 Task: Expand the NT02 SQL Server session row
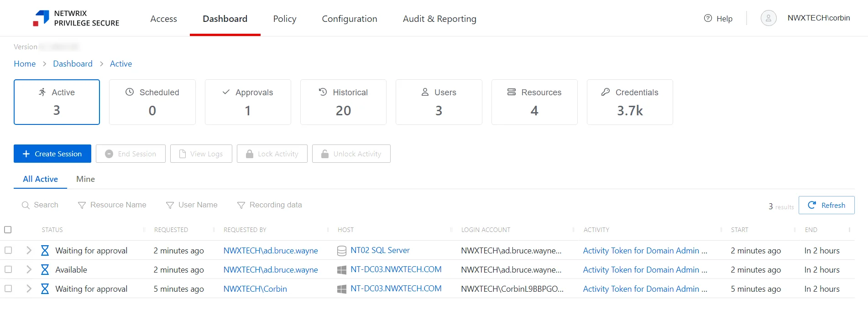[x=29, y=250]
